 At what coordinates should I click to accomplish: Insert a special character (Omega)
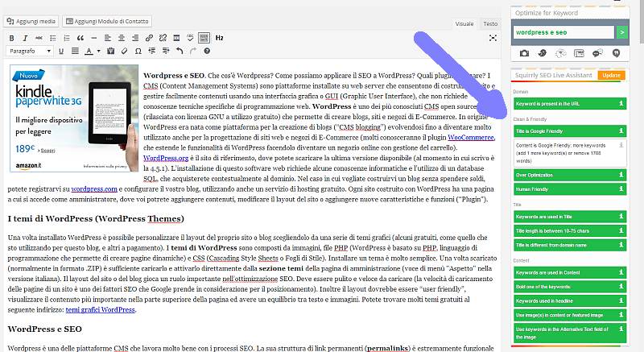138,51
